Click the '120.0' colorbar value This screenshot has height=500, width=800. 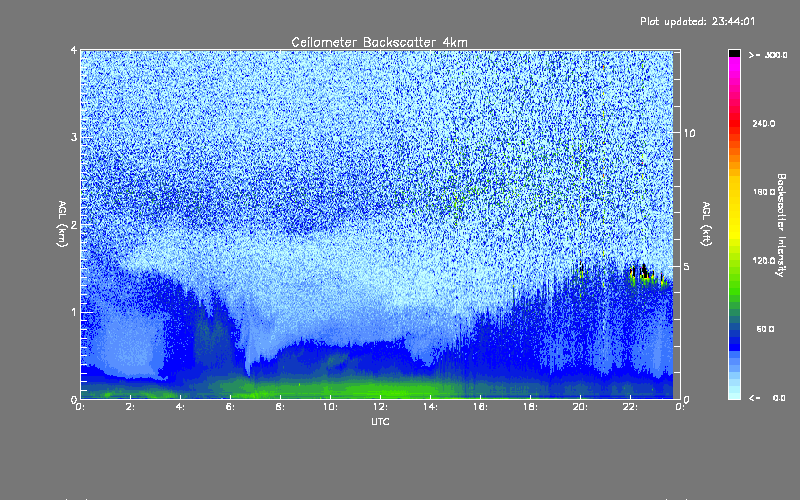[x=764, y=260]
